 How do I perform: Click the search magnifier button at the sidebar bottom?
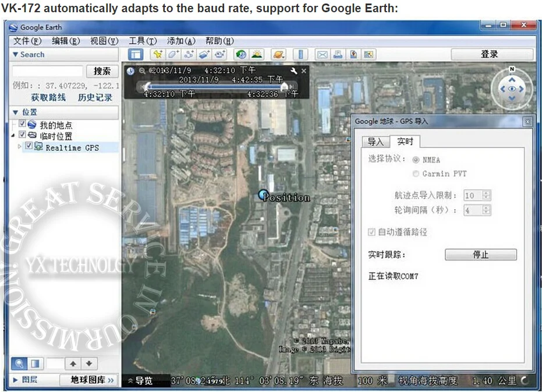(x=19, y=363)
